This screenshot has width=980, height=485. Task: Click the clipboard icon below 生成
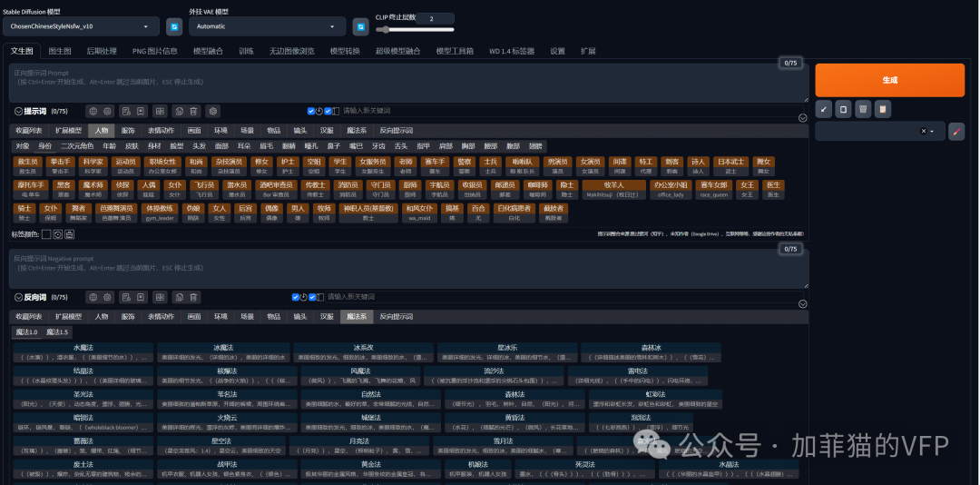tap(883, 110)
